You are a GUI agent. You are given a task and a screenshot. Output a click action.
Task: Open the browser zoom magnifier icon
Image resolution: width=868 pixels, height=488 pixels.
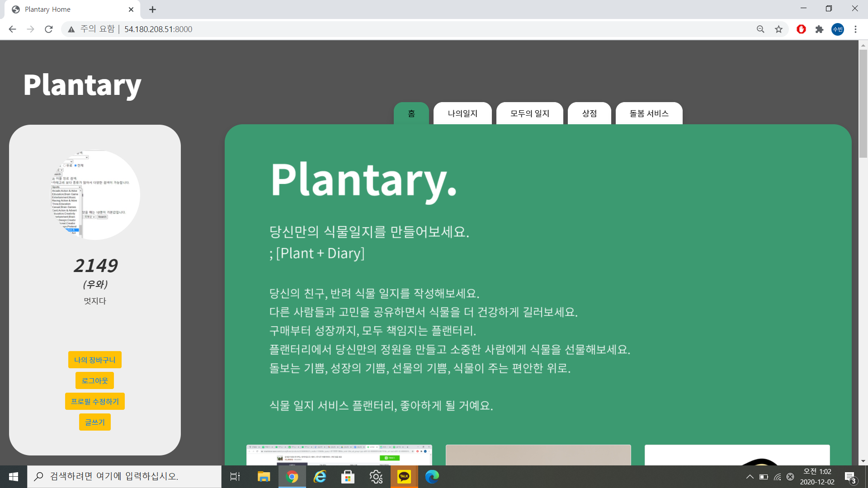click(760, 29)
